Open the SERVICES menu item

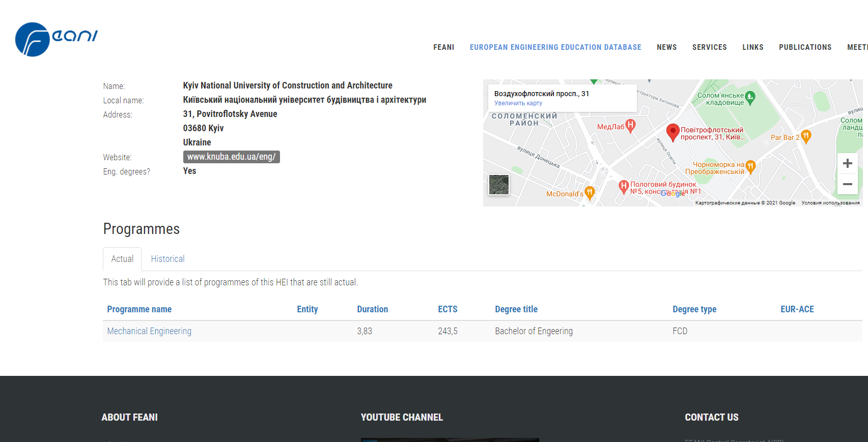coord(710,47)
